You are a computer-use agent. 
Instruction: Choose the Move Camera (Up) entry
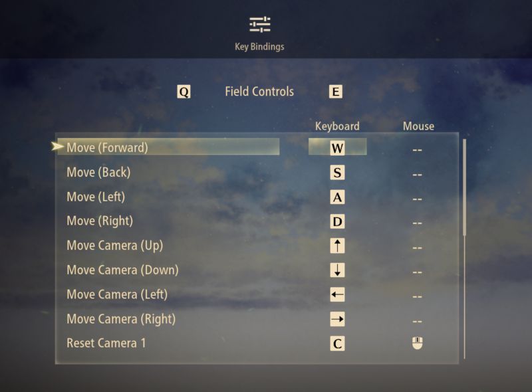coord(114,246)
